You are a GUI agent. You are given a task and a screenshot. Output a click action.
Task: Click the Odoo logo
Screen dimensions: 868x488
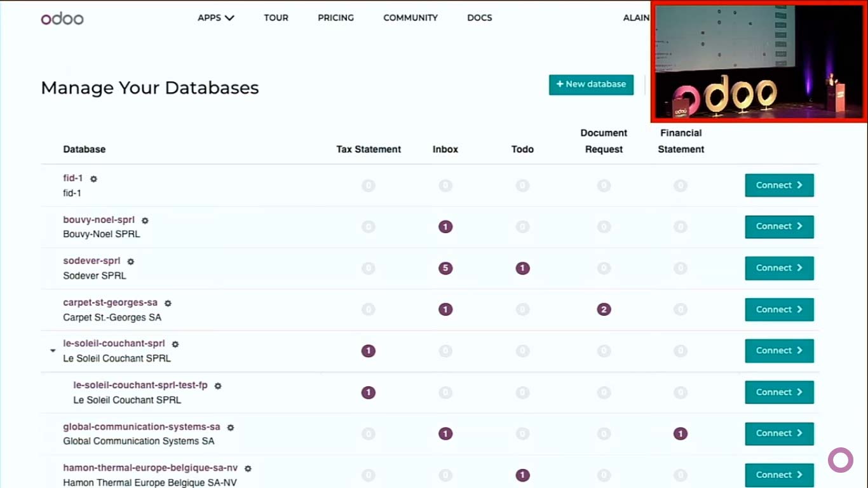pos(62,18)
